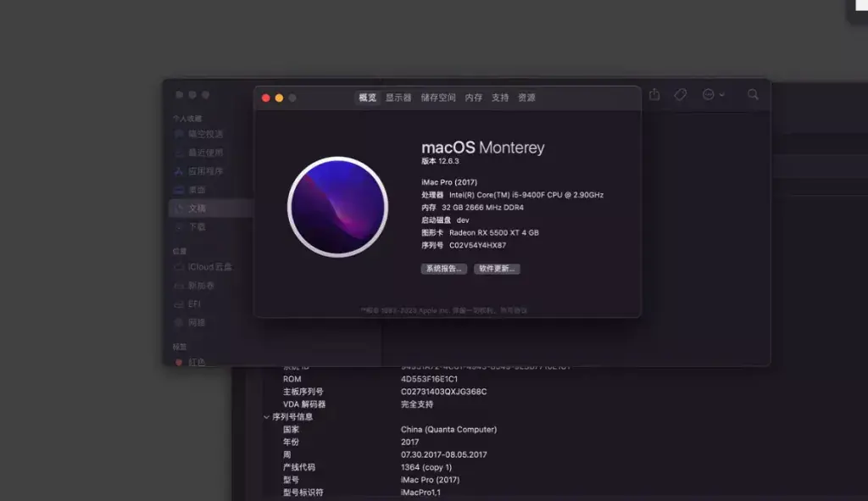
Task: Click the 软件更新... software update button
Action: point(497,269)
